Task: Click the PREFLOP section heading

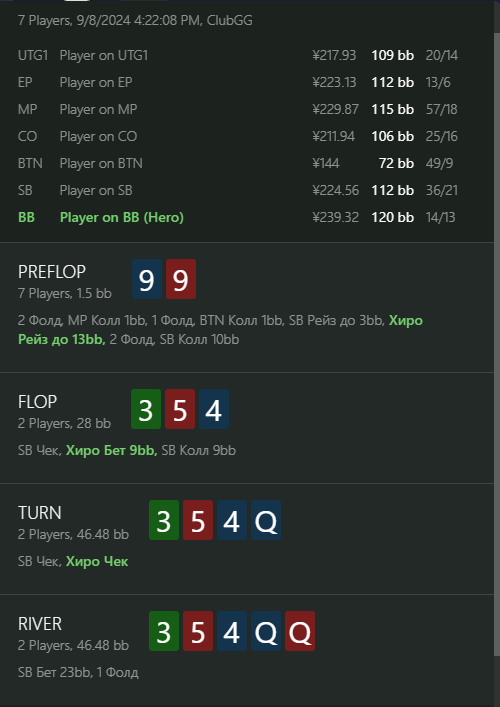Action: 52,272
